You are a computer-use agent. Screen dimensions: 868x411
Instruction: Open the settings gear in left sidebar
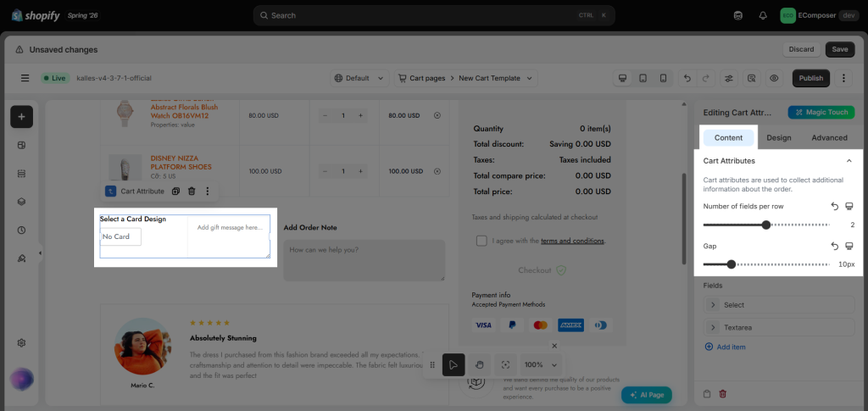21,343
